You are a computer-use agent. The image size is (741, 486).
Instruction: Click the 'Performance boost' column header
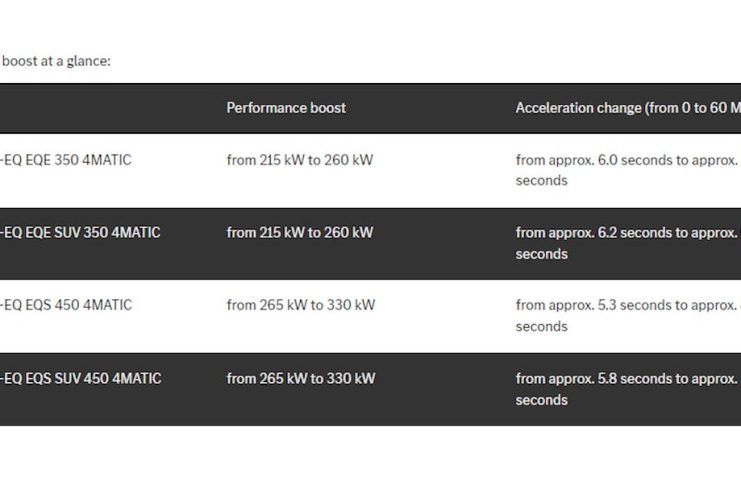point(286,108)
